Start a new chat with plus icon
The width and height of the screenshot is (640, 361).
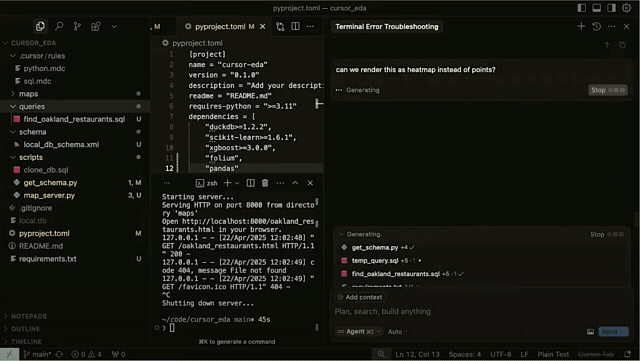(x=581, y=27)
